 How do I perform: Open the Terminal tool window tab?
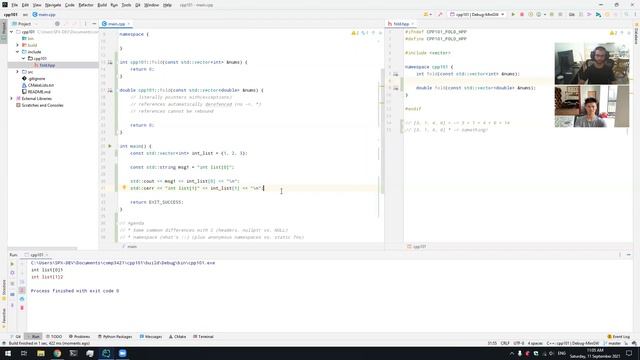click(x=203, y=336)
